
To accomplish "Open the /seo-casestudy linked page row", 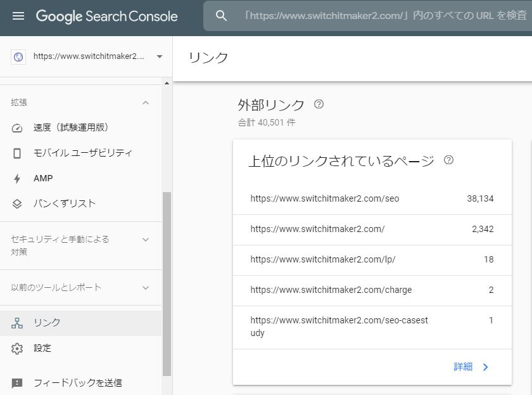I will (372, 327).
